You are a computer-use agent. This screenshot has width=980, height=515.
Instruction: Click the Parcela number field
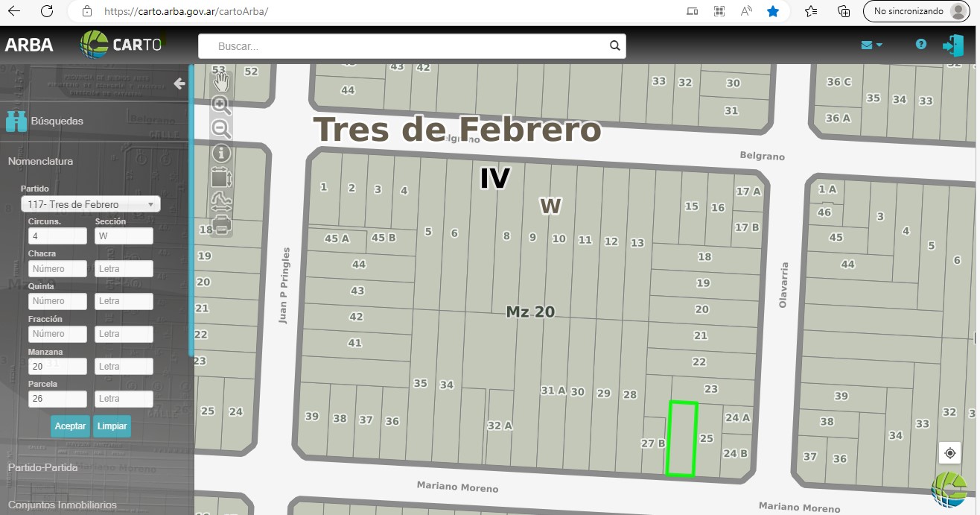point(57,399)
